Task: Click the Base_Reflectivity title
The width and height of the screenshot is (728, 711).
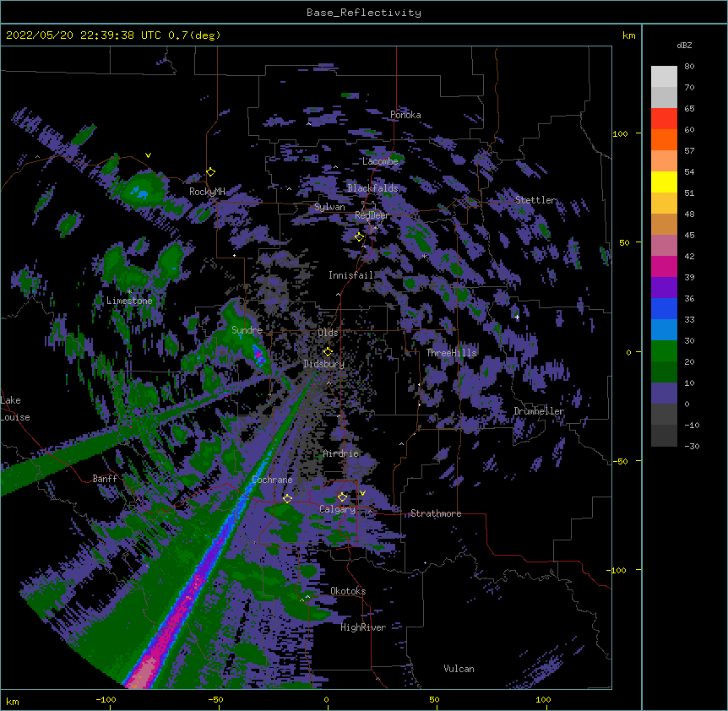Action: point(364,13)
